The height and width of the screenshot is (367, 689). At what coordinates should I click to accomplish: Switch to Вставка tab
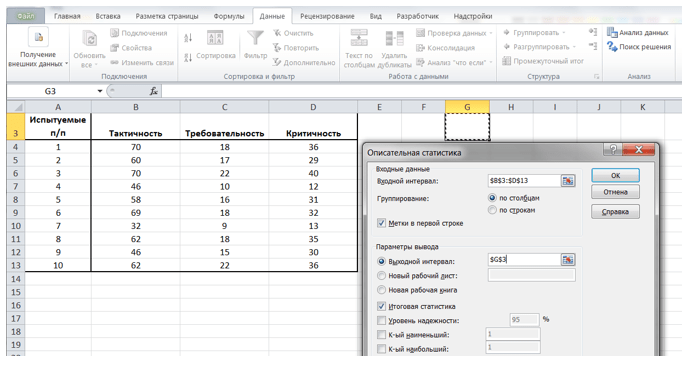108,16
